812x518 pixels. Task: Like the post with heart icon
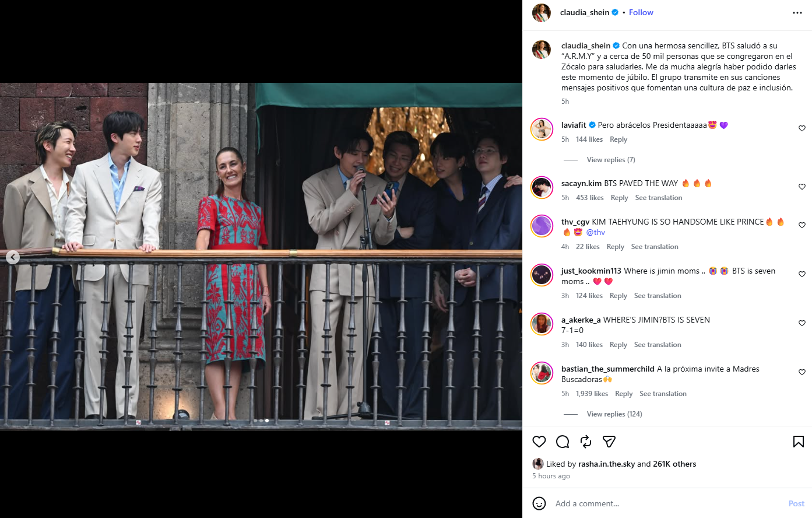[x=539, y=442]
